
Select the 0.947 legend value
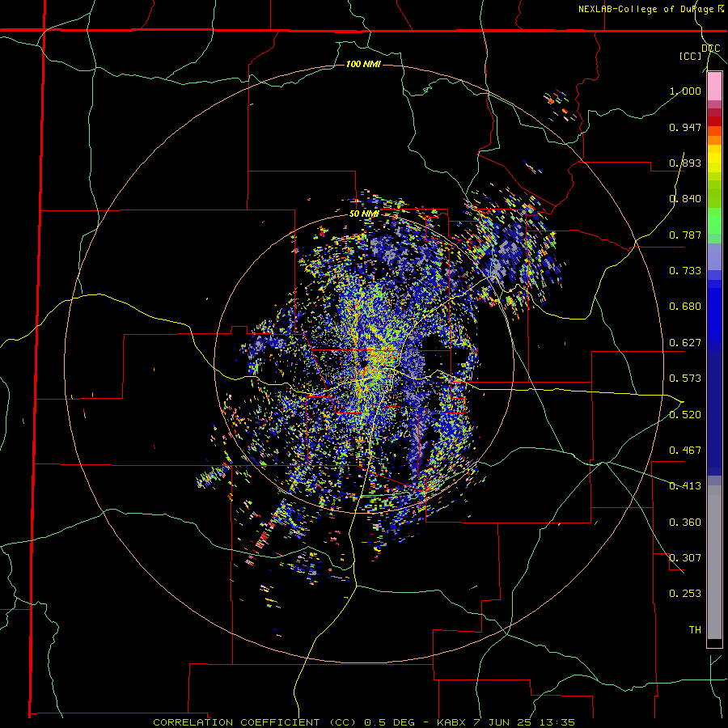(685, 127)
